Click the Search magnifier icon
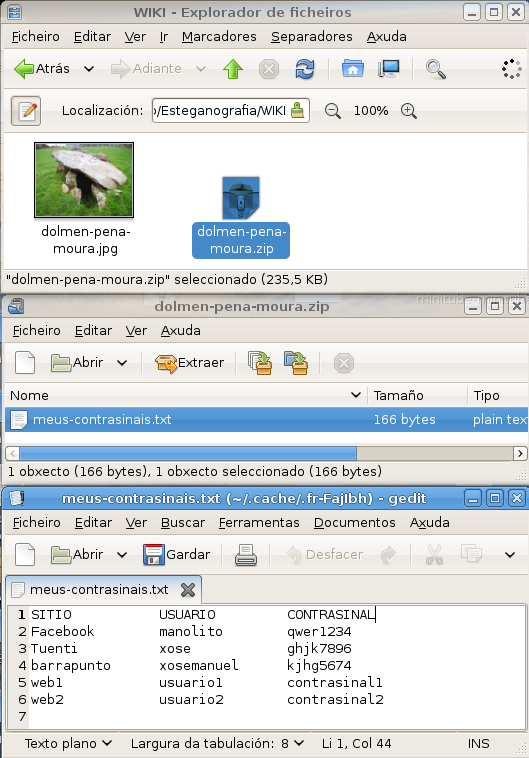The width and height of the screenshot is (529, 758). 435,69
